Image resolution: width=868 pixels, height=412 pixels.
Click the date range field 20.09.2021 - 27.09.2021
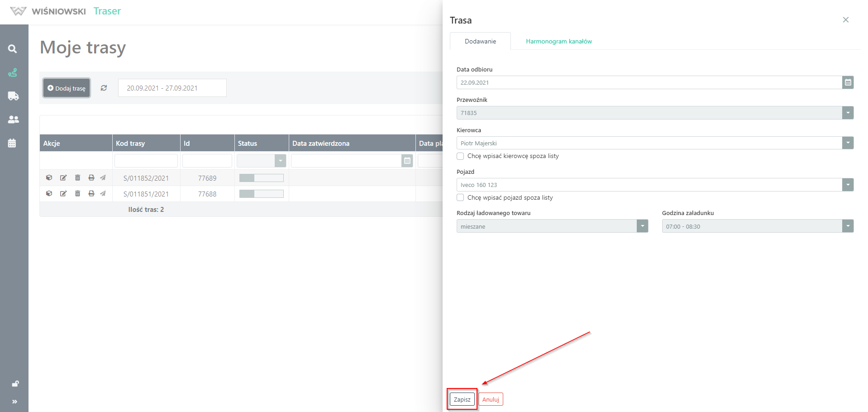[x=172, y=88]
